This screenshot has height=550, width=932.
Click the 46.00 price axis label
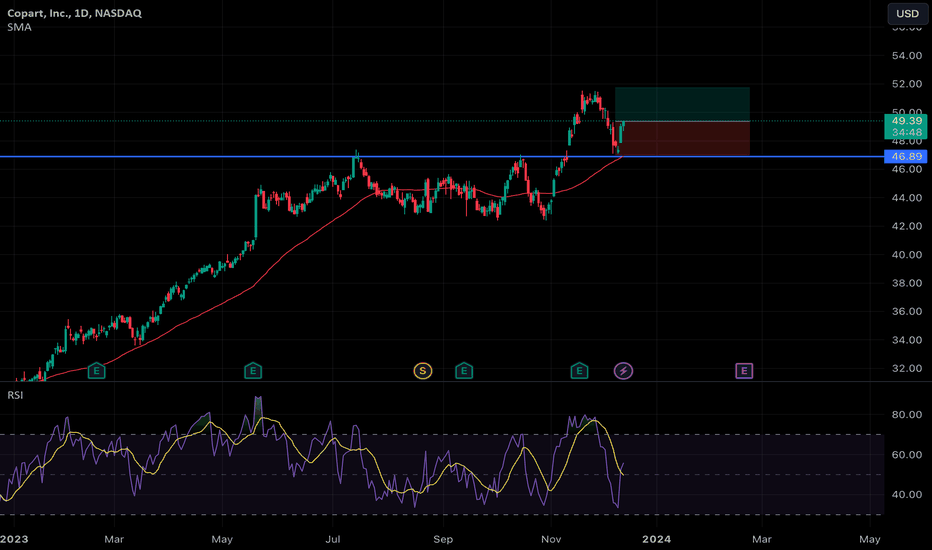point(906,169)
